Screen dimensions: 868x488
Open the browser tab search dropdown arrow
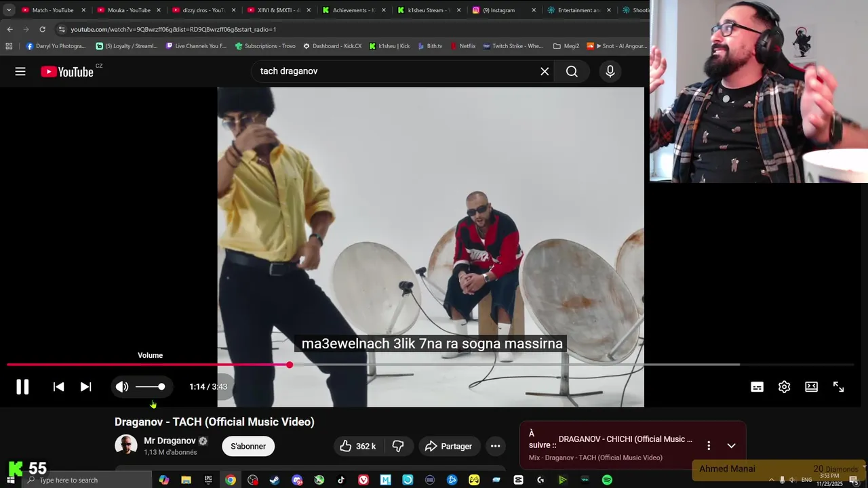[9, 10]
